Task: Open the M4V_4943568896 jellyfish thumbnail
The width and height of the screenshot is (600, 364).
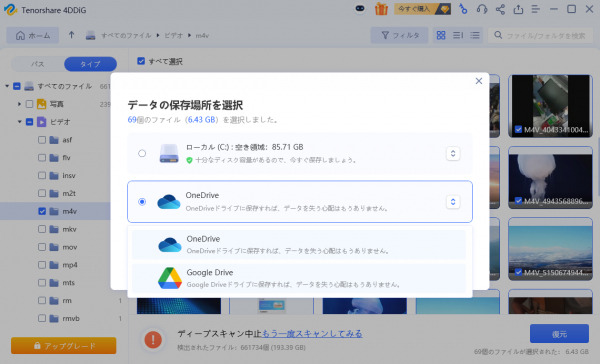Action: (550, 178)
